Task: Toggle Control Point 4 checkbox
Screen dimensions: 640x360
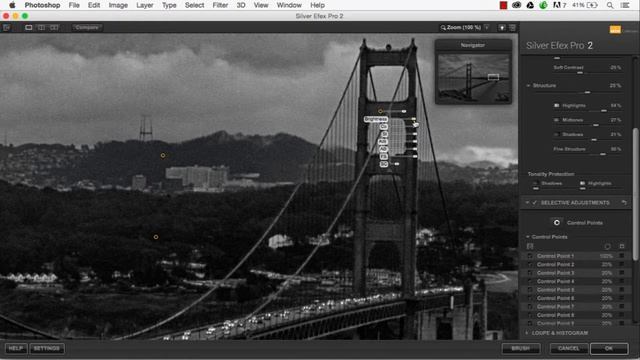Action: [x=530, y=281]
